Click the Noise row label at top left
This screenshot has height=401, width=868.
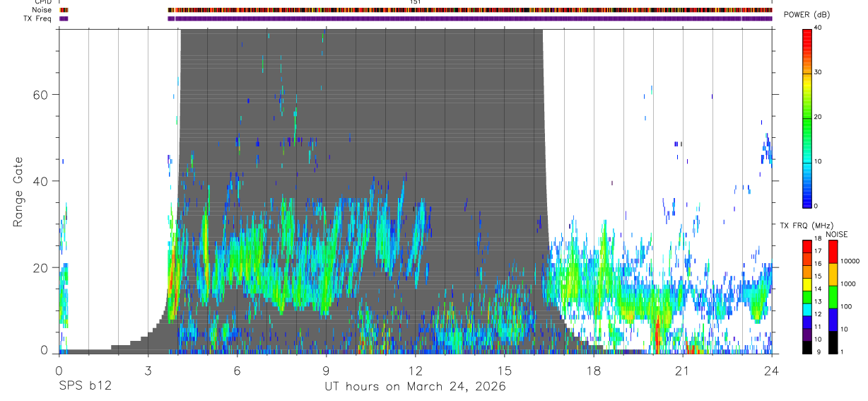(x=42, y=10)
